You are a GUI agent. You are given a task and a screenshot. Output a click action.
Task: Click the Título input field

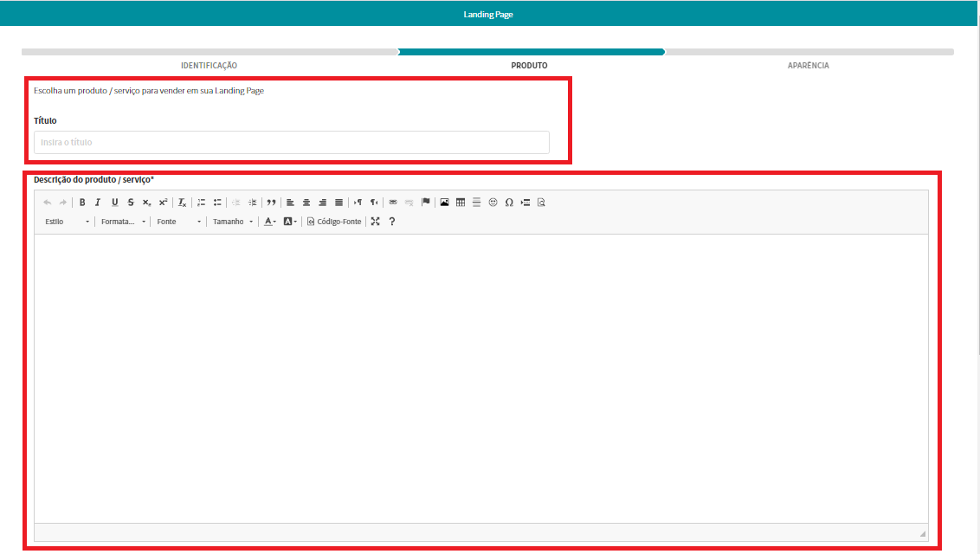[x=291, y=142]
